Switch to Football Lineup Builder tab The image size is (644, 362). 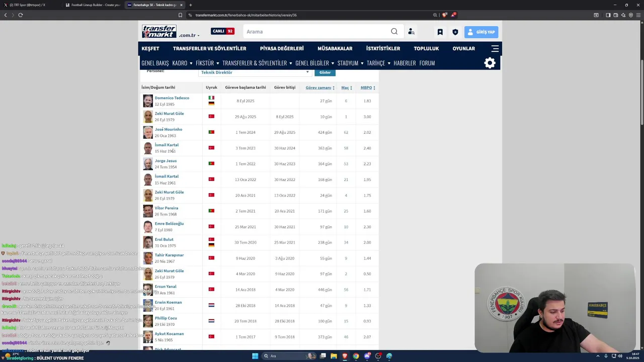pyautogui.click(x=93, y=5)
